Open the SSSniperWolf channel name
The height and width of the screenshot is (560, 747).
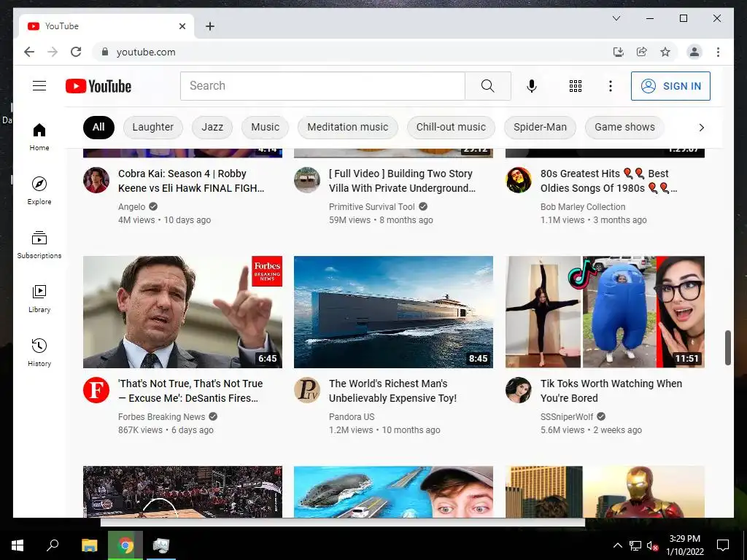pyautogui.click(x=566, y=416)
